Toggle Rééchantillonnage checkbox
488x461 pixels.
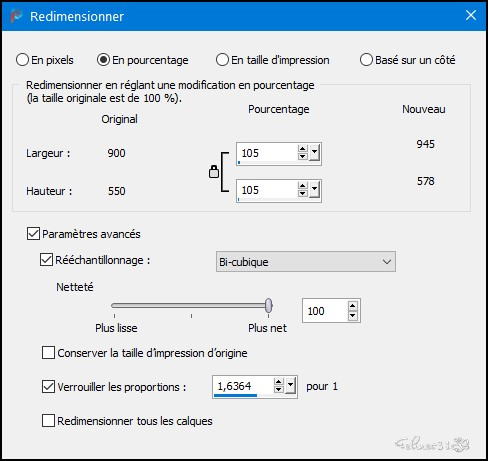pos(46,260)
